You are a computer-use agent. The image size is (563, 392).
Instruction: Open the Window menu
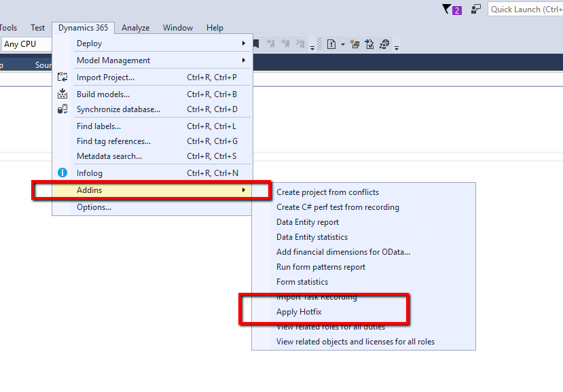(x=178, y=28)
